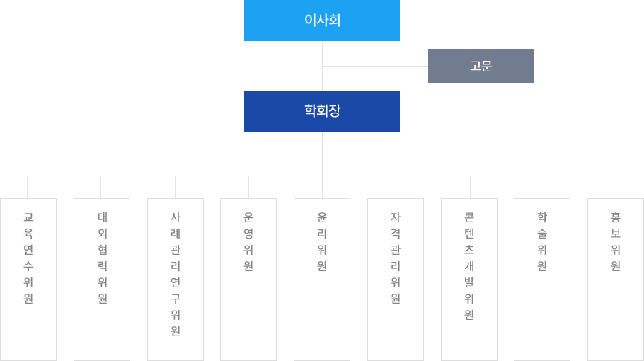Select the 대외협력위원 committee box
The width and height of the screenshot is (644, 361).
click(102, 280)
